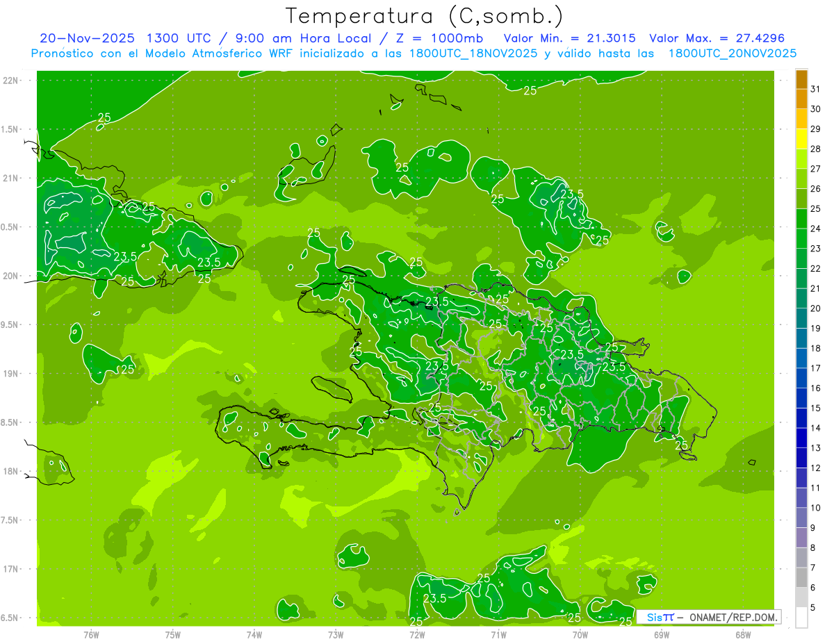Image resolution: width=834 pixels, height=644 pixels.
Task: Click the 69W longitude axis label
Action: [x=662, y=634]
